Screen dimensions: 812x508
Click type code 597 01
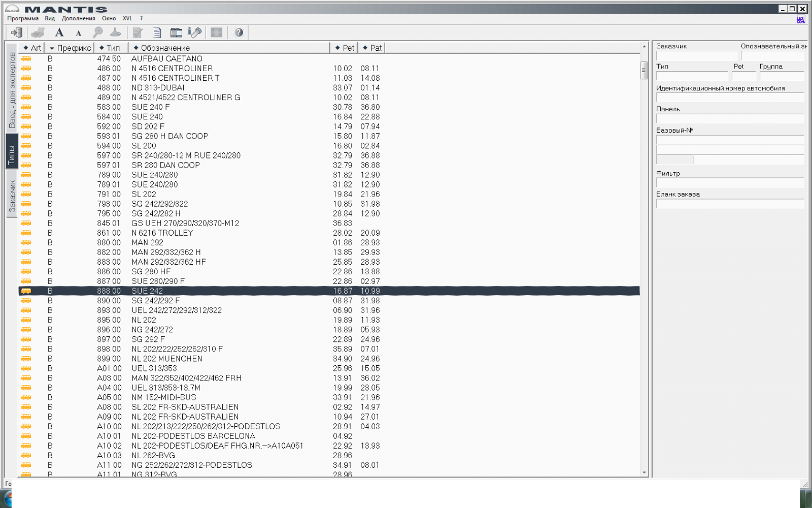click(109, 165)
